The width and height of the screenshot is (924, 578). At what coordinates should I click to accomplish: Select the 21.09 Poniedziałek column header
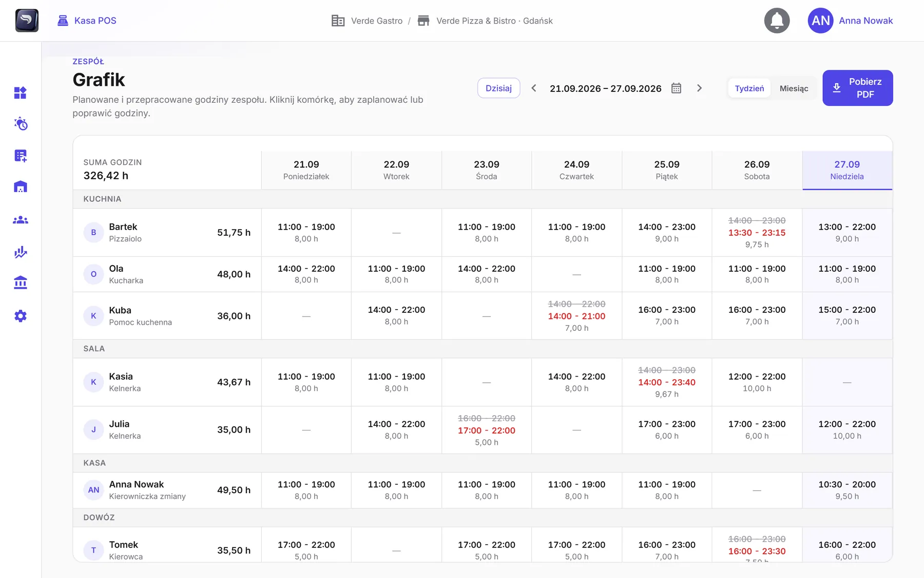(306, 170)
